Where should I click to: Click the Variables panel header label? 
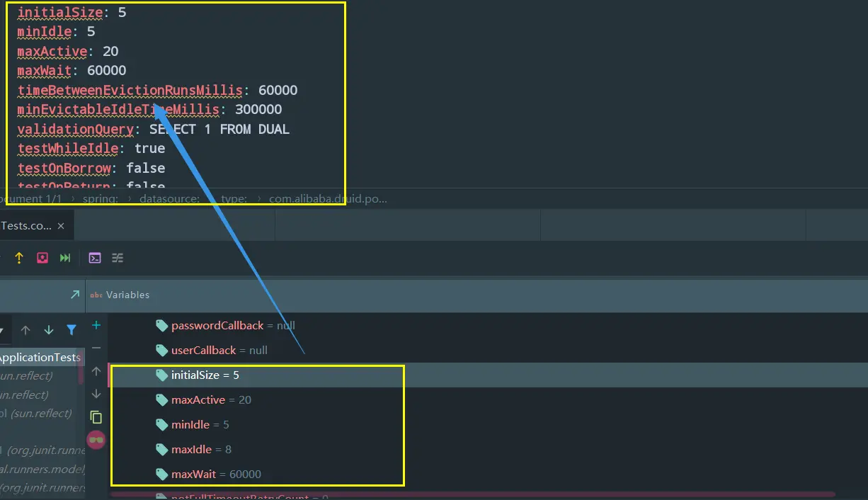click(x=128, y=295)
